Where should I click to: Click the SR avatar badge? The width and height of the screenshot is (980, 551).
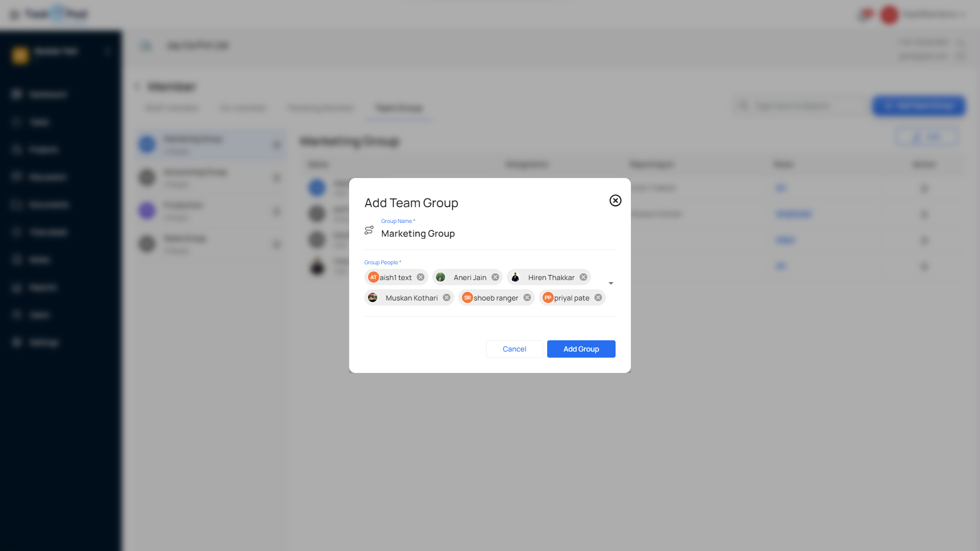tap(467, 297)
